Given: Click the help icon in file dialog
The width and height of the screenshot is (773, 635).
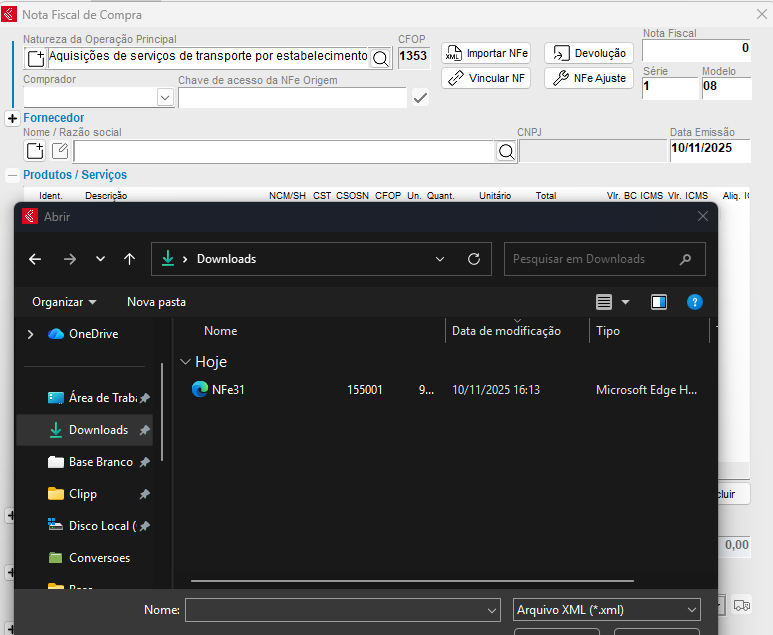Looking at the screenshot, I should [695, 302].
